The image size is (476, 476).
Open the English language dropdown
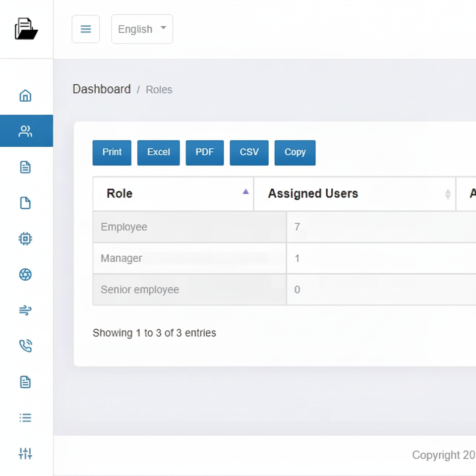[x=142, y=29]
